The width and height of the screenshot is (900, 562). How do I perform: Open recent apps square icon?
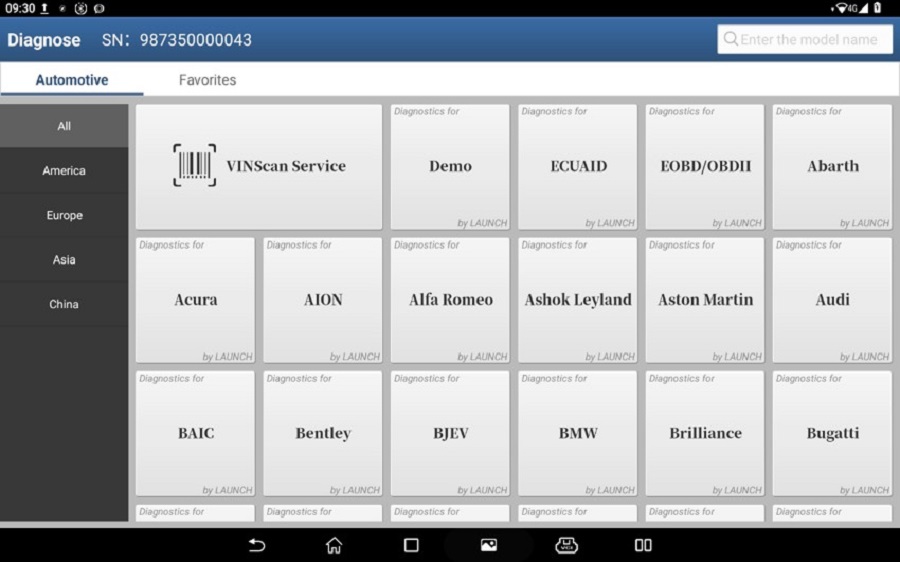(x=411, y=545)
